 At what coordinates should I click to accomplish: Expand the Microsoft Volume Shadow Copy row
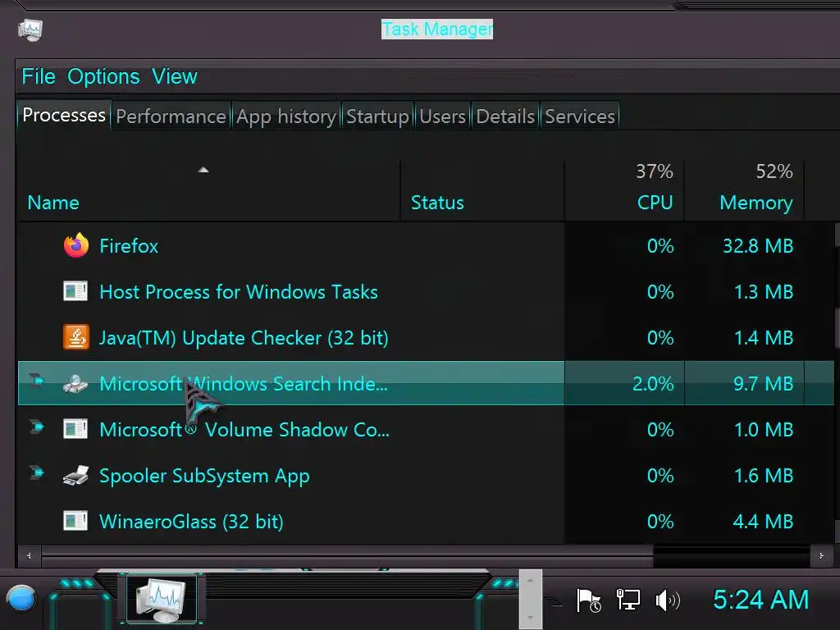[x=36, y=427]
